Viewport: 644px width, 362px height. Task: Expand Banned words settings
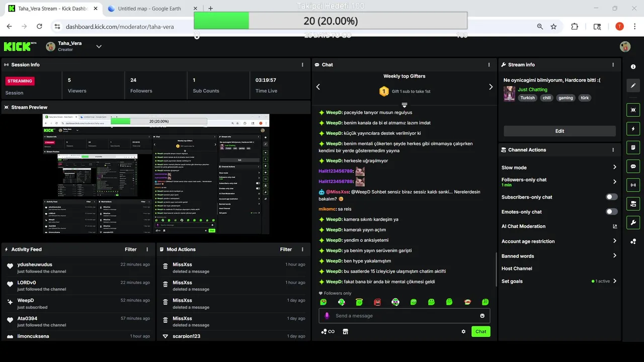(x=615, y=256)
